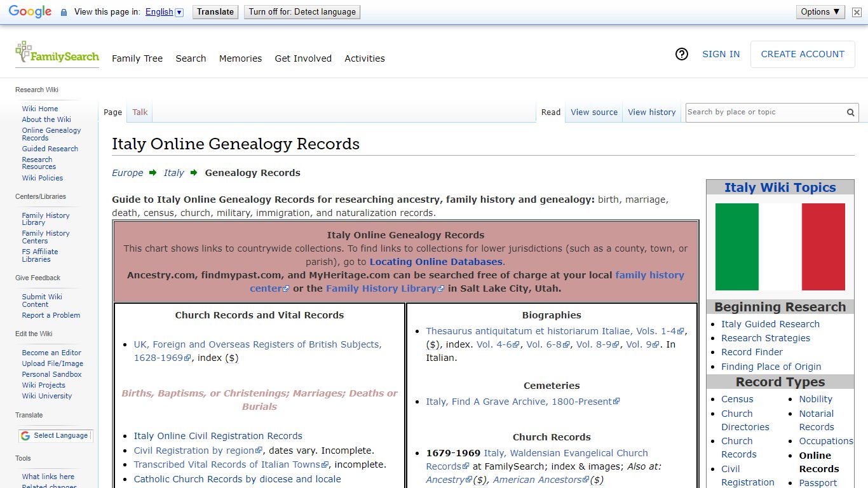The width and height of the screenshot is (868, 488).
Task: Click Submit Wiki Content
Action: 42,301
